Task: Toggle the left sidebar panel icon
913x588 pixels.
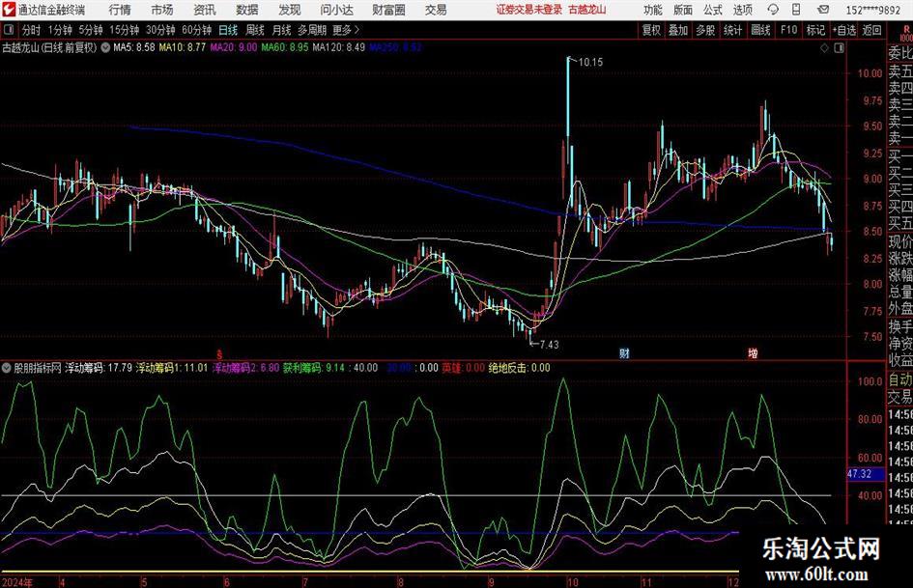Action: coord(9,30)
